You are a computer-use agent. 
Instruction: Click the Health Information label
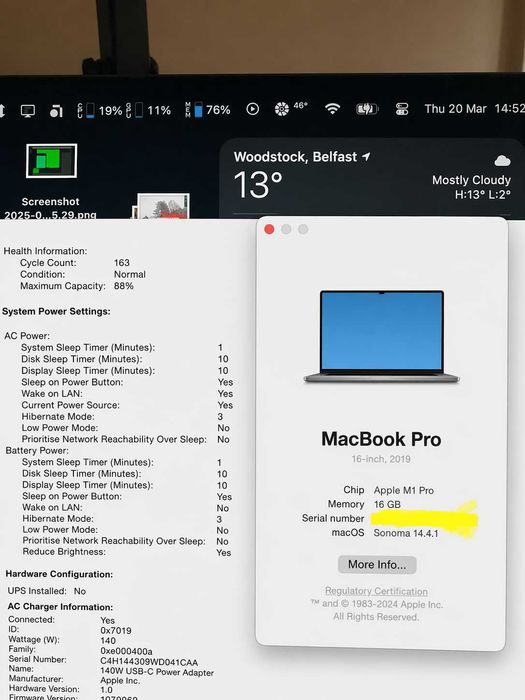click(45, 251)
